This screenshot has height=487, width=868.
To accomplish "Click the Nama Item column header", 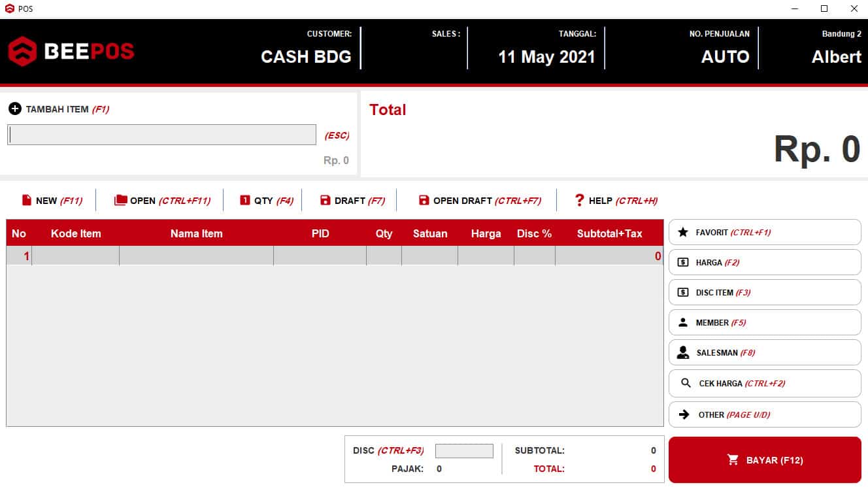I will point(197,233).
